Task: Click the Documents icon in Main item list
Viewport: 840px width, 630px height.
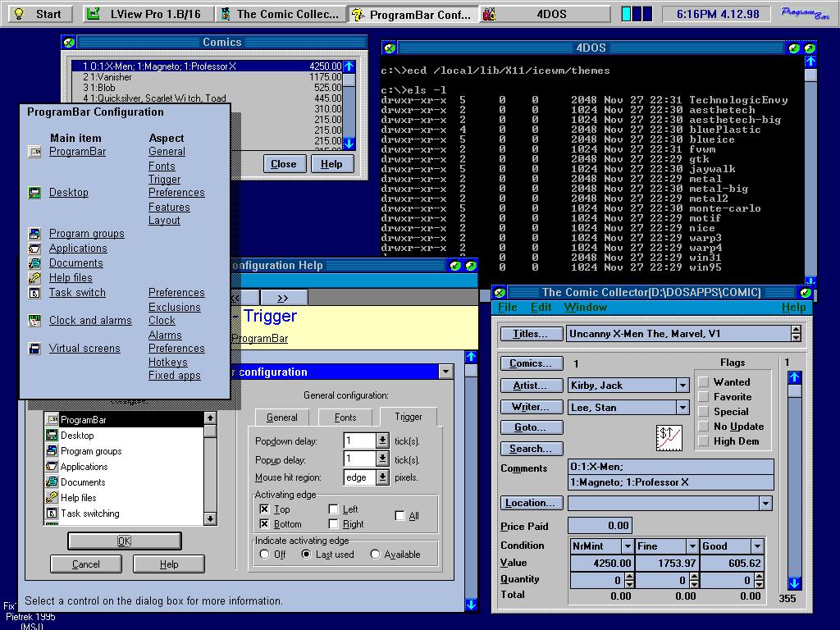Action: pyautogui.click(x=34, y=263)
